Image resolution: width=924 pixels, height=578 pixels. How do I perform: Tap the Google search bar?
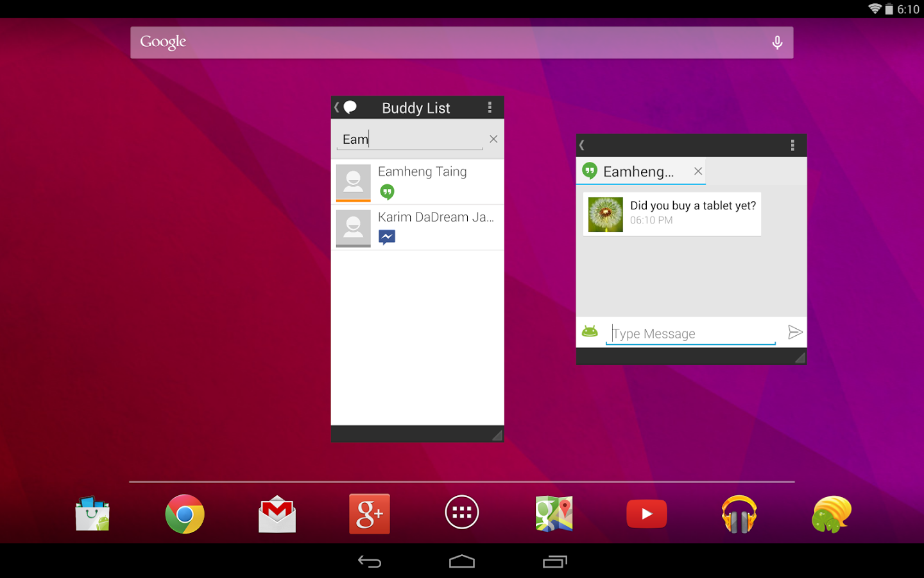pos(462,42)
